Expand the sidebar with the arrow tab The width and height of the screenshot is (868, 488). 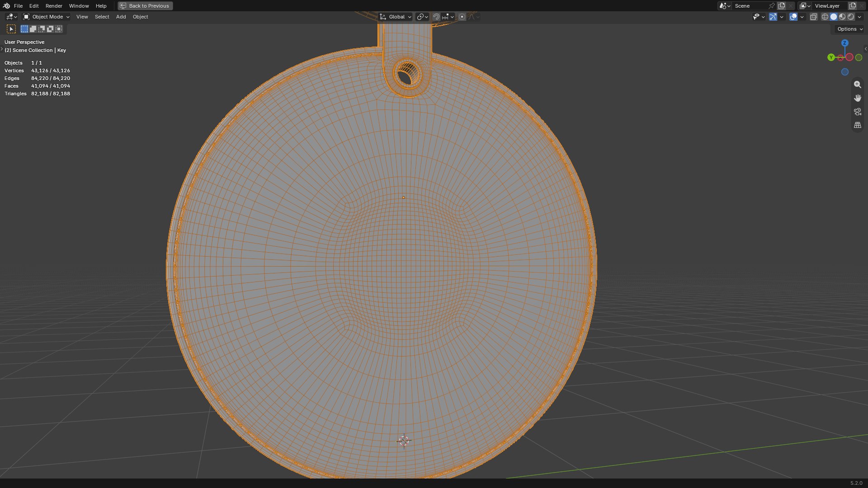point(865,49)
